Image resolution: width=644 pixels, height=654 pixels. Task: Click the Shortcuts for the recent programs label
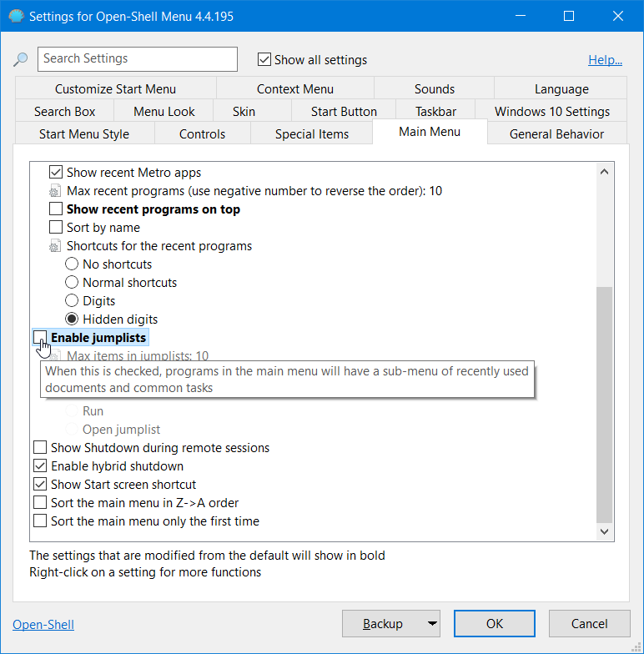[x=158, y=246]
